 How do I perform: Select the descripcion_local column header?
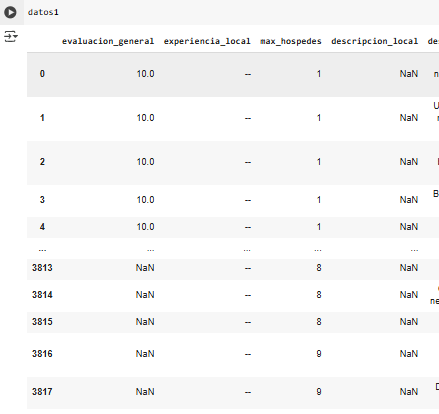pyautogui.click(x=374, y=41)
